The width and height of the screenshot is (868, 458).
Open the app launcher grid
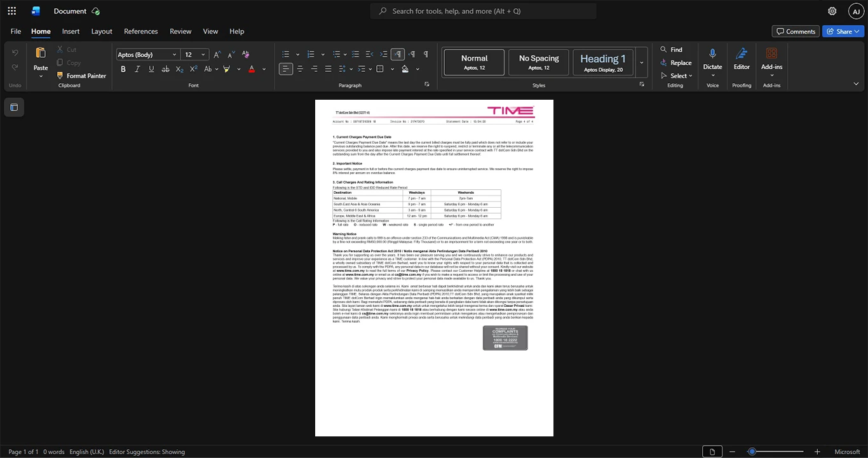pyautogui.click(x=11, y=11)
